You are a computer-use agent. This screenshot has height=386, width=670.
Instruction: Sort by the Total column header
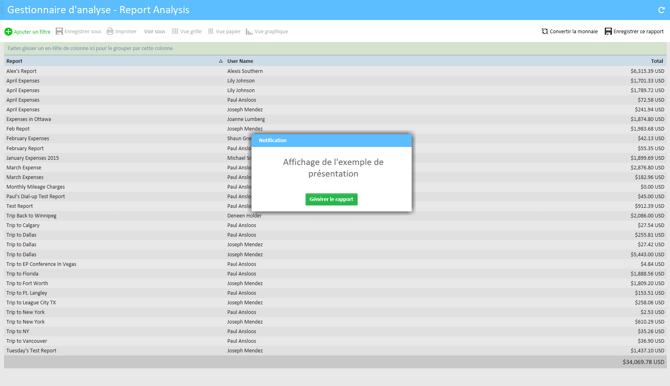coord(657,61)
